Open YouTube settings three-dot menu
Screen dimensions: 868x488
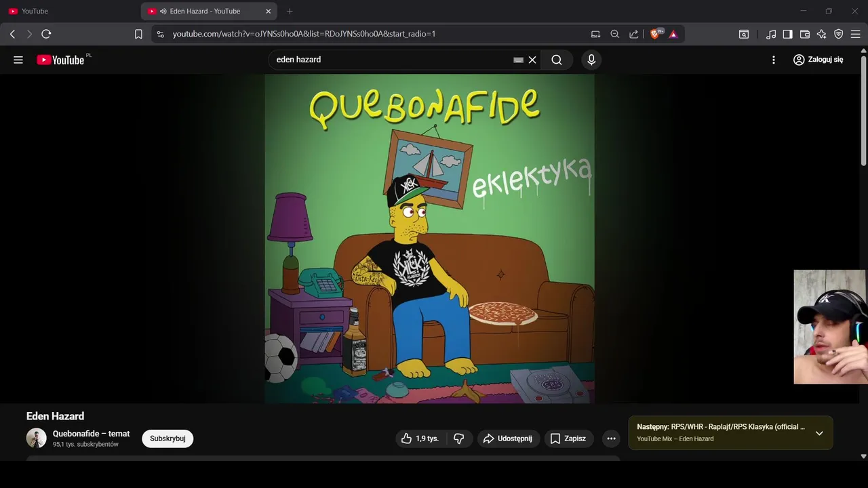click(773, 60)
